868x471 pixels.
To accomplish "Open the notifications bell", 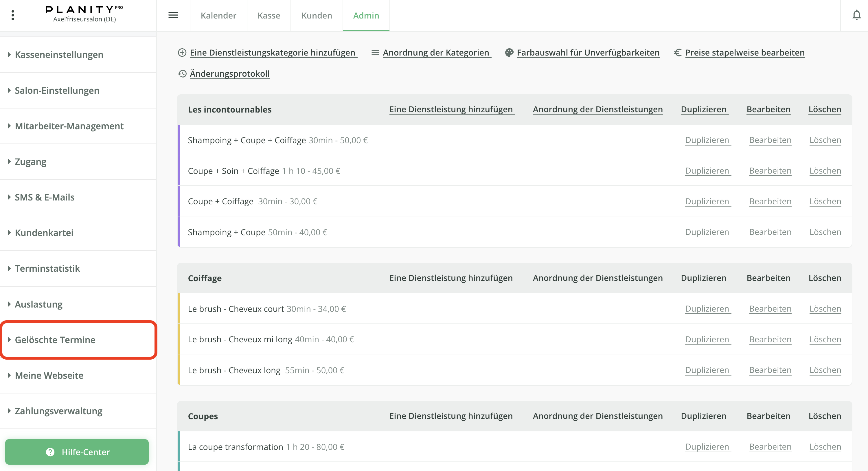I will tap(856, 15).
